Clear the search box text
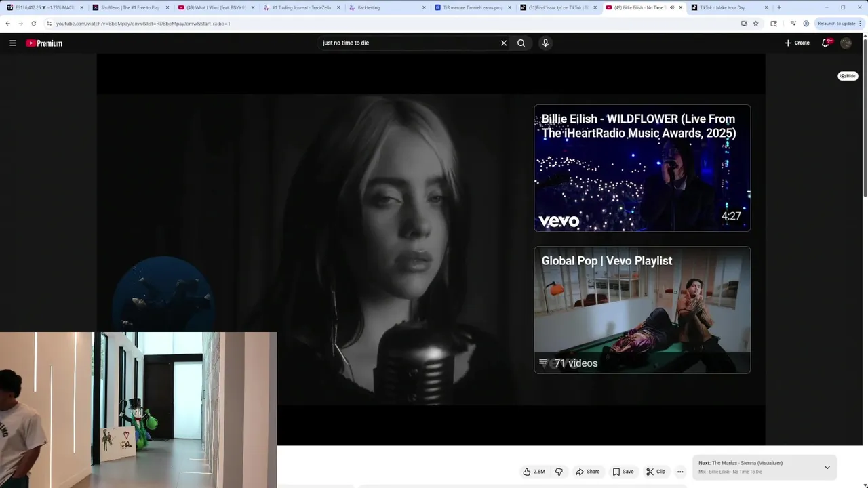The height and width of the screenshot is (488, 868). click(504, 43)
